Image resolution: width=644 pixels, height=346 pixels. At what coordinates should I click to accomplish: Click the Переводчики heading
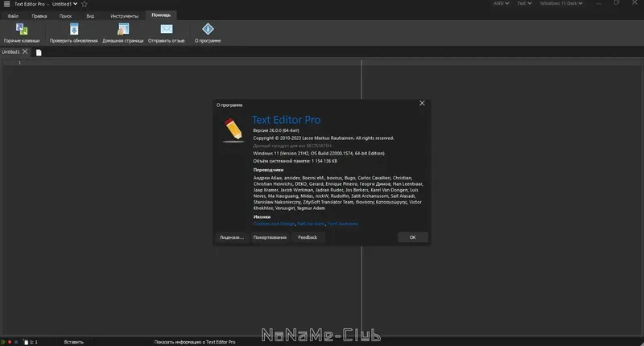(268, 170)
